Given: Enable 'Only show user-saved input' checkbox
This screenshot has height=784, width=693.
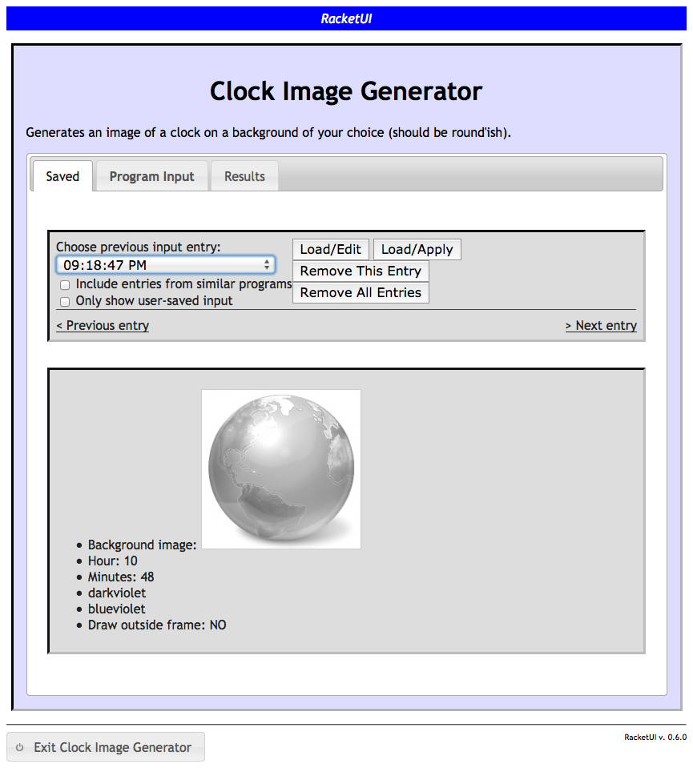Looking at the screenshot, I should tap(65, 302).
